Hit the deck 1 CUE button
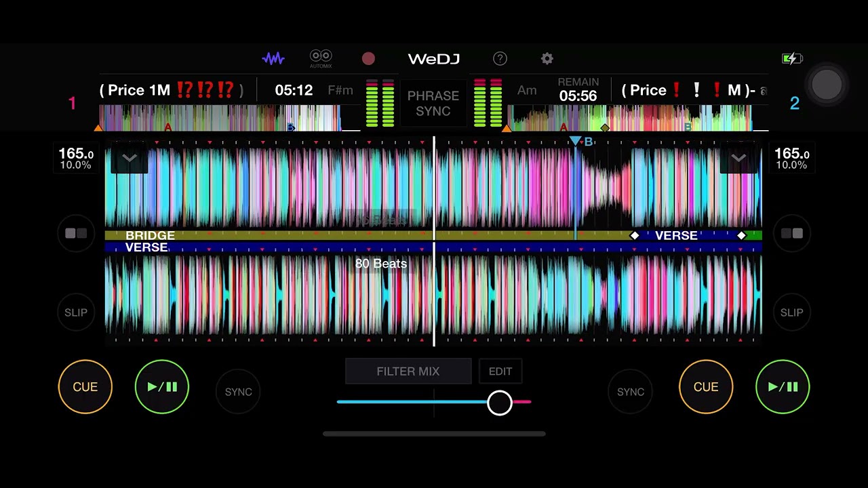Image resolution: width=868 pixels, height=488 pixels. pyautogui.click(x=85, y=387)
